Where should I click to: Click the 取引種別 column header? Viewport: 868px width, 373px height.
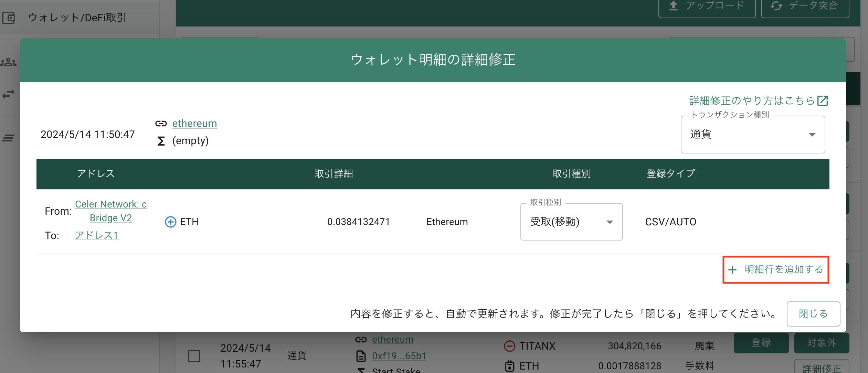(x=571, y=173)
